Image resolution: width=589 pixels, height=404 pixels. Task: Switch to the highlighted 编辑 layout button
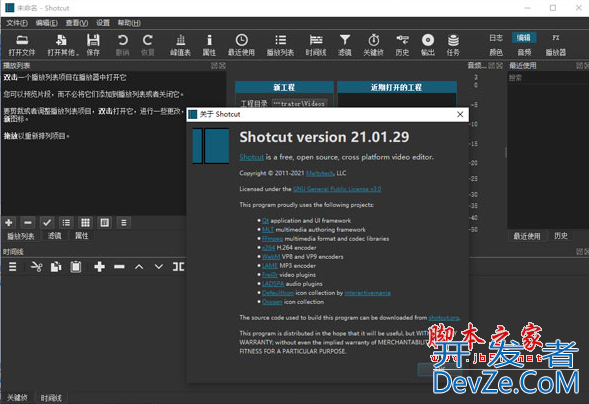tap(524, 38)
